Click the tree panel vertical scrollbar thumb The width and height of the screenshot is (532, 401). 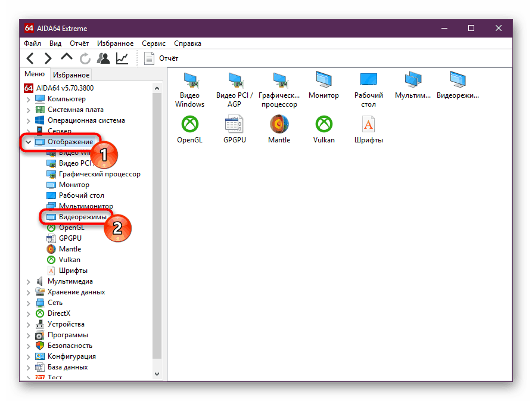pos(157,226)
